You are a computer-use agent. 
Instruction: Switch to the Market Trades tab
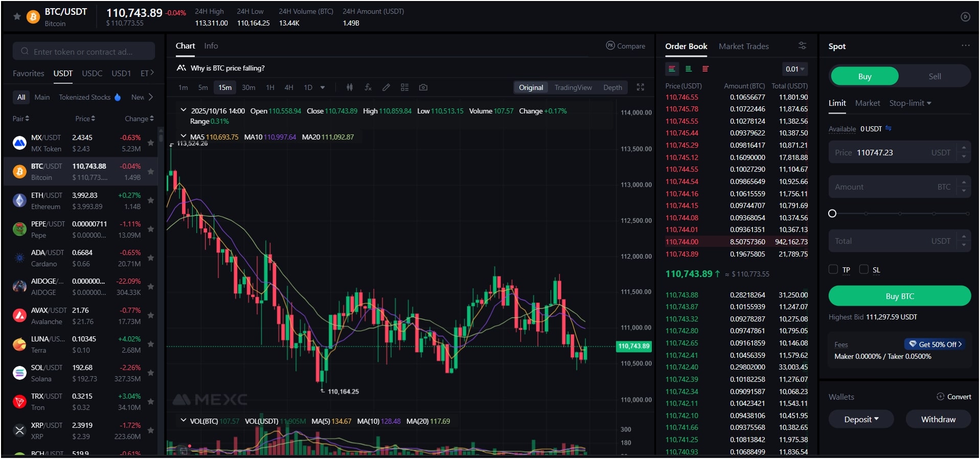coord(744,46)
